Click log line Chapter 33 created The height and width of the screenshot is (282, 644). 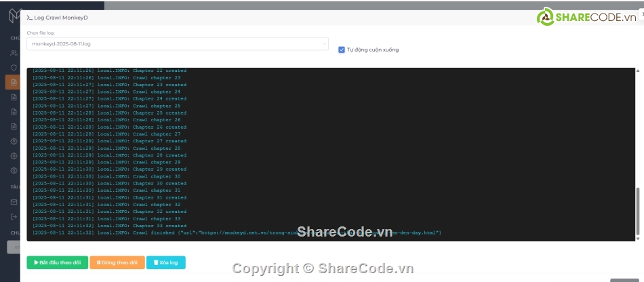coord(109,226)
